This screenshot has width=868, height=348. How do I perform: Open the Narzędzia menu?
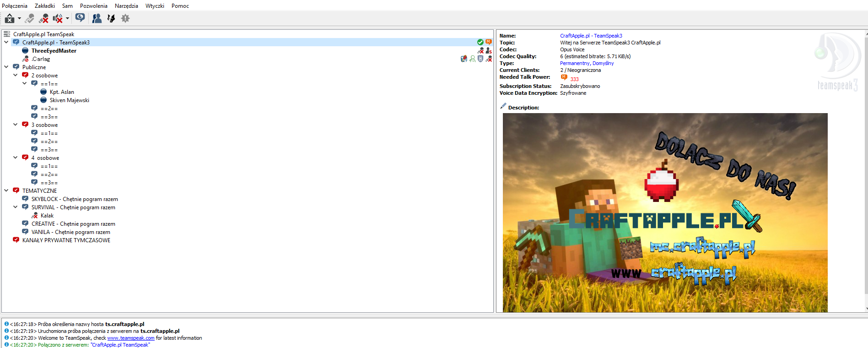click(126, 6)
